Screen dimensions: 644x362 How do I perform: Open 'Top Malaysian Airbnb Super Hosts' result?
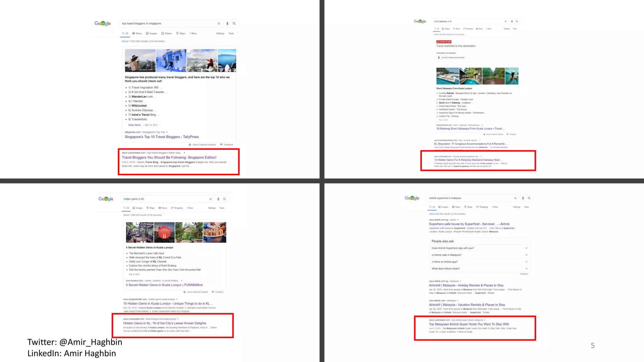click(x=469, y=324)
